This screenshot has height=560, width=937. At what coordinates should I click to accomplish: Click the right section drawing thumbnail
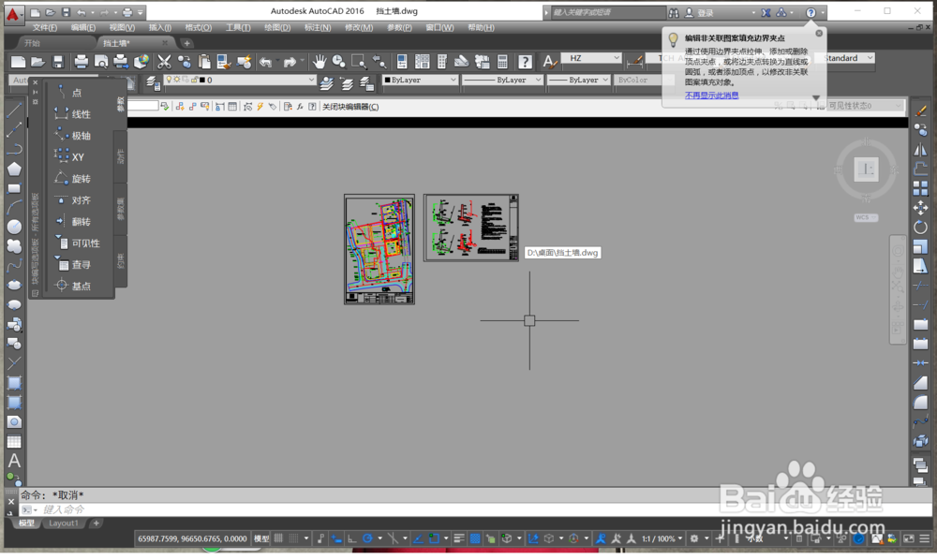[471, 228]
